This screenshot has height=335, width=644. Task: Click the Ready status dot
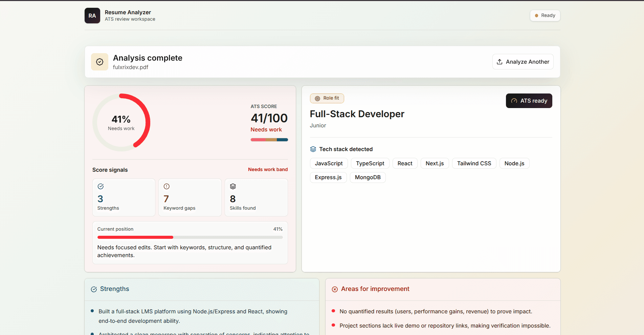click(x=536, y=16)
